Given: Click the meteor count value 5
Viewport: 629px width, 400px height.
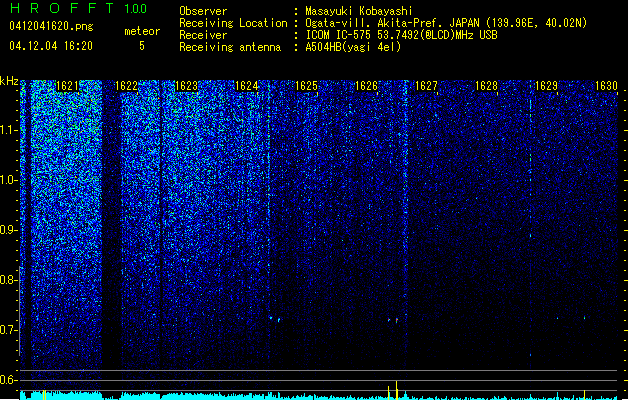Looking at the screenshot, I should (142, 46).
